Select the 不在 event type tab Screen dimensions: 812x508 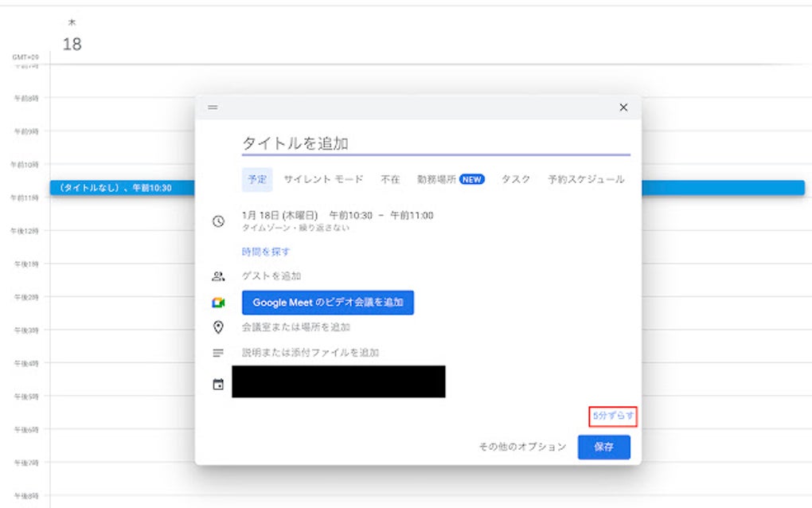click(389, 180)
